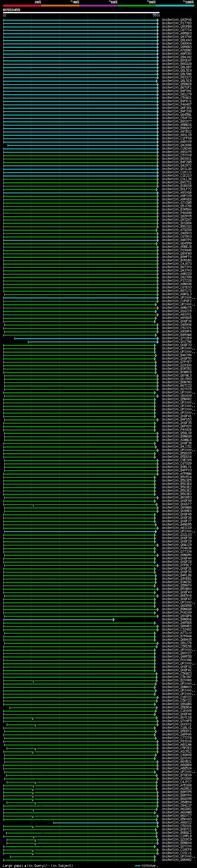Click the purple ~60% identity legend segment
Viewport: 197px width, 868px height.
(x=99, y=6)
